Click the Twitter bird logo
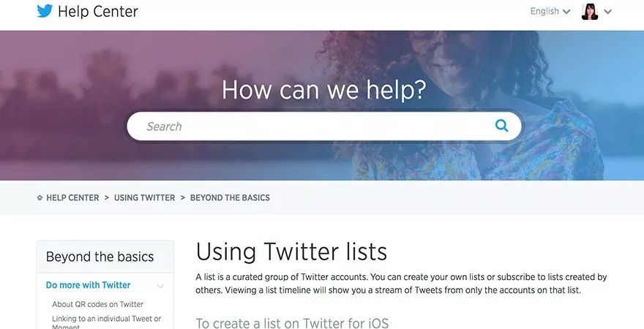Viewport: 644px width, 329px height. pyautogui.click(x=45, y=11)
